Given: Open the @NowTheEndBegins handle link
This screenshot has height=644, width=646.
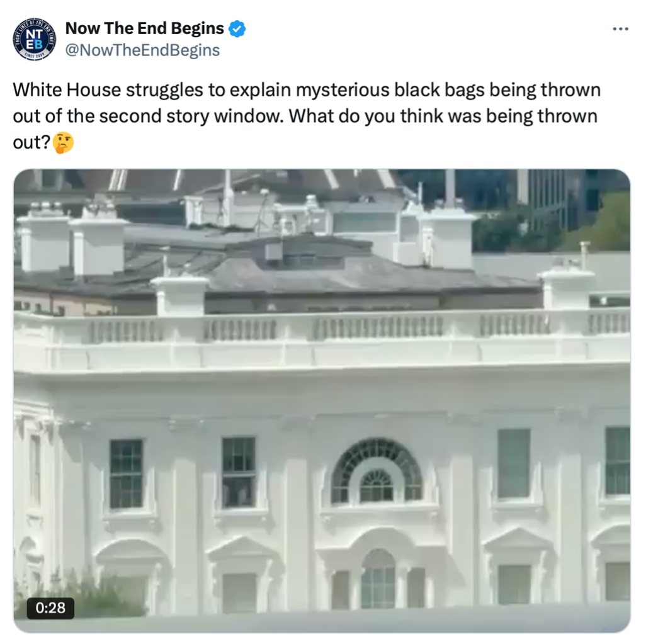Looking at the screenshot, I should (x=142, y=50).
